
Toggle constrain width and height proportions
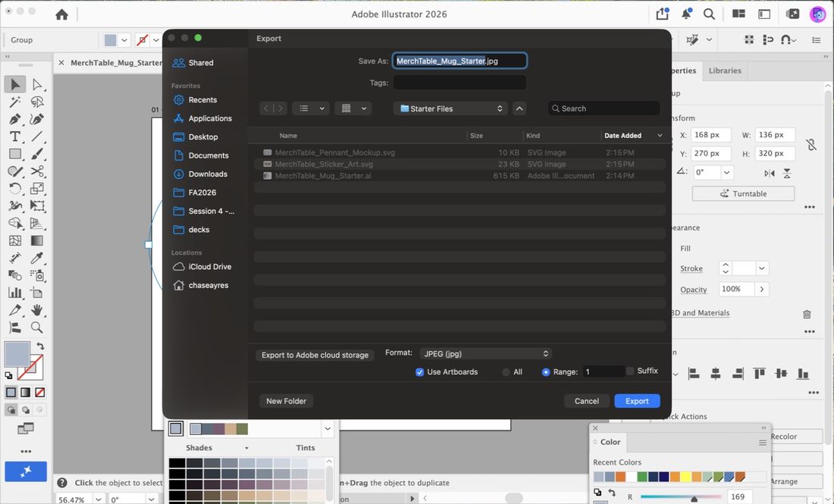pos(810,145)
